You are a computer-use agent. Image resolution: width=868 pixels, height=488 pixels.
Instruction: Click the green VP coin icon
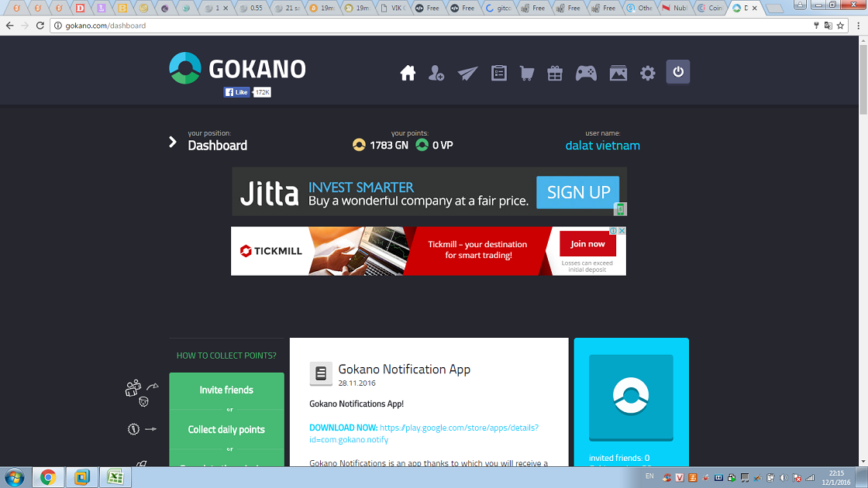click(x=422, y=145)
